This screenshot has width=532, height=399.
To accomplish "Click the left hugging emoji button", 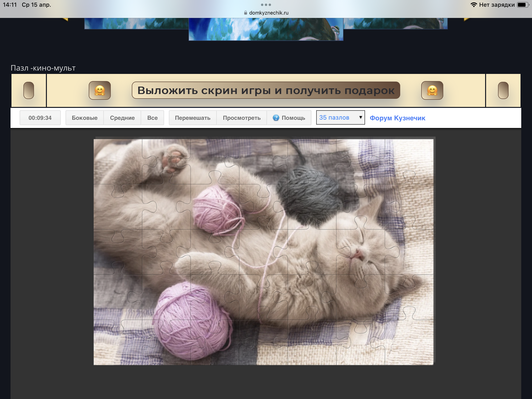I will pos(100,90).
